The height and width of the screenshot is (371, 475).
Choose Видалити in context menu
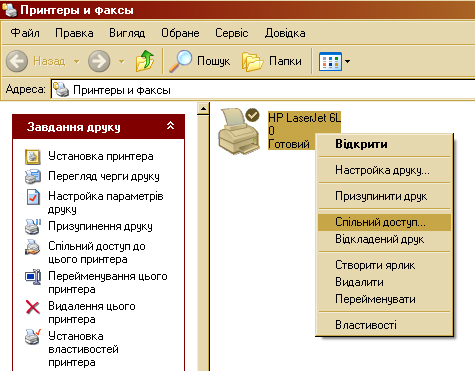pyautogui.click(x=384, y=282)
